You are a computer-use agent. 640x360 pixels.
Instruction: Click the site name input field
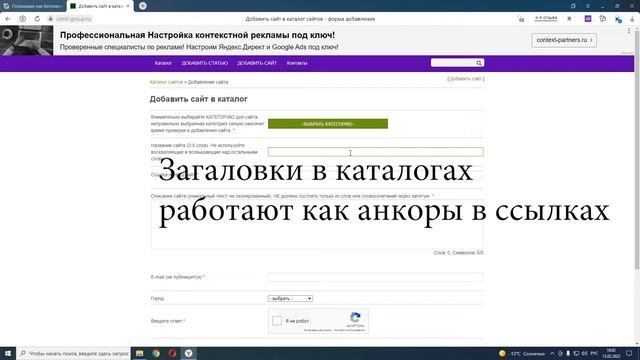(376, 152)
